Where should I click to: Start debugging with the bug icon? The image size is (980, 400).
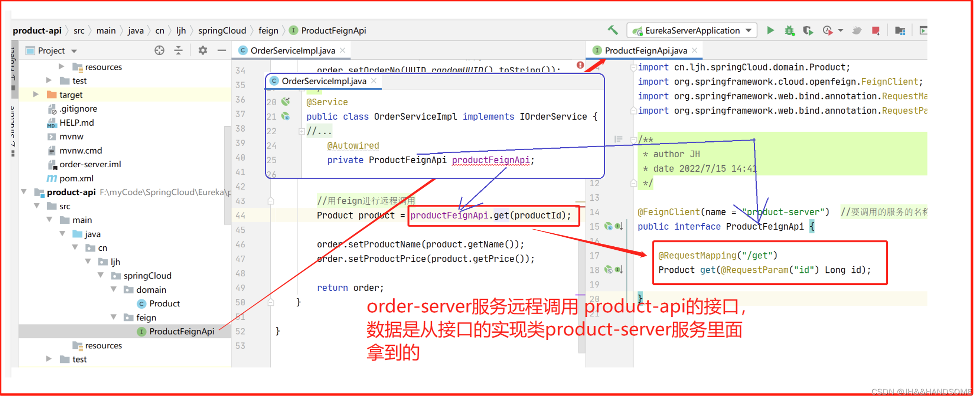789,31
